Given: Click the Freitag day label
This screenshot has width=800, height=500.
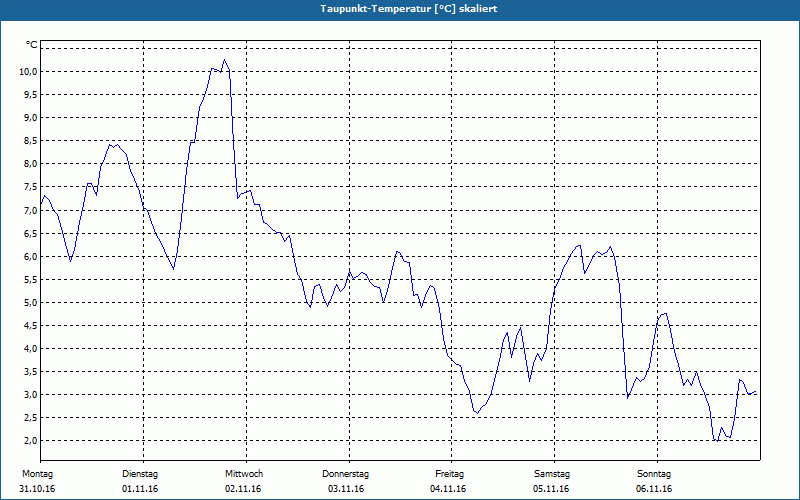Looking at the screenshot, I should pyautogui.click(x=449, y=474).
